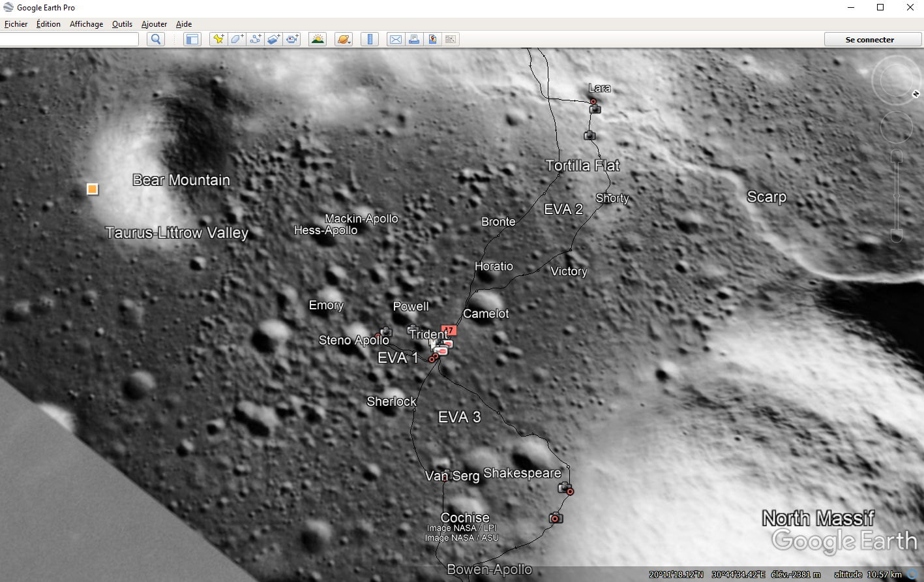Click the Bear Mountain label
Image resolution: width=924 pixels, height=582 pixels.
pos(181,180)
